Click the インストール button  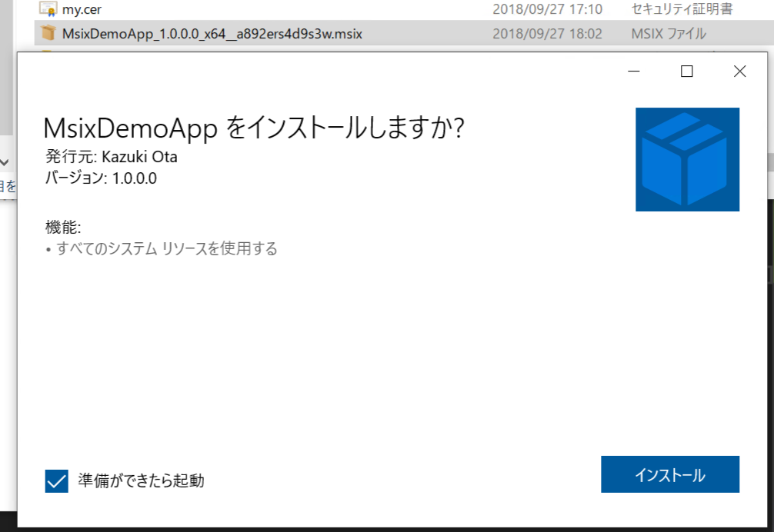click(x=670, y=474)
